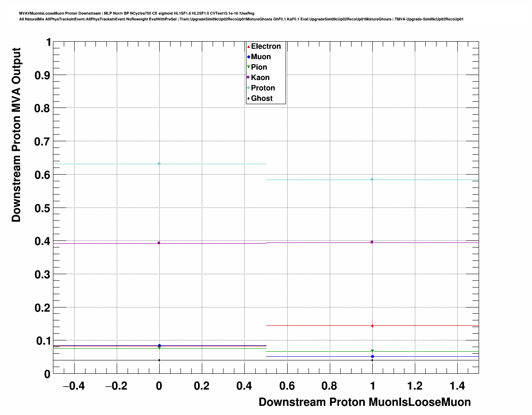The image size is (532, 415).
Task: Click the subtitle line starting 'All NaturalMix'
Action: tap(241, 19)
